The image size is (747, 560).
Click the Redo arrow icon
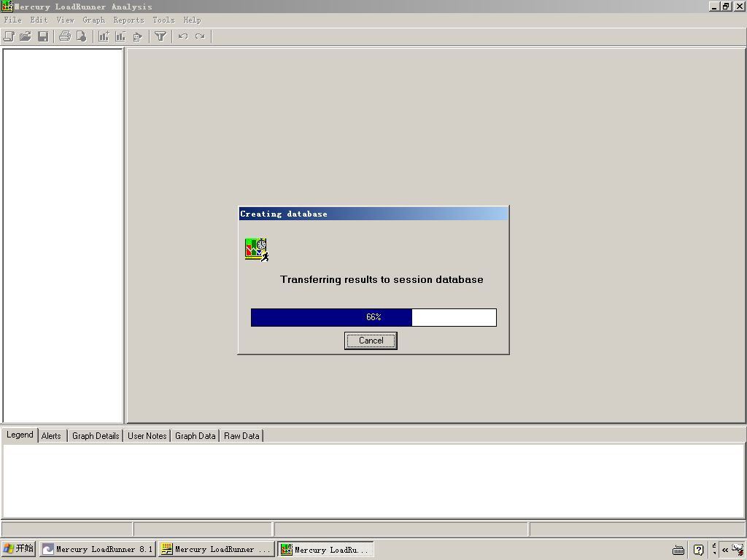pos(200,36)
